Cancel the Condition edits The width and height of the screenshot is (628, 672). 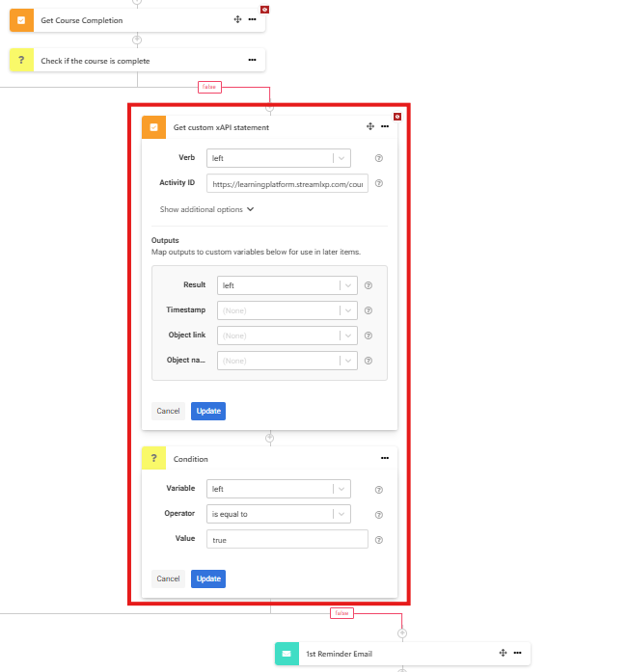pyautogui.click(x=168, y=579)
